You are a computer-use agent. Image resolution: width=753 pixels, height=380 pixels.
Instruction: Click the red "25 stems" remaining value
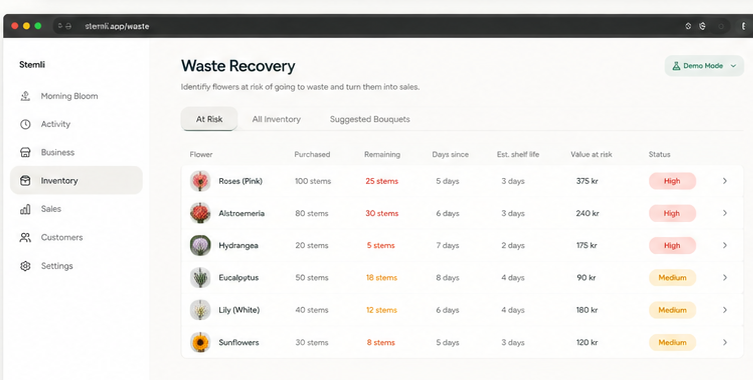pyautogui.click(x=382, y=181)
